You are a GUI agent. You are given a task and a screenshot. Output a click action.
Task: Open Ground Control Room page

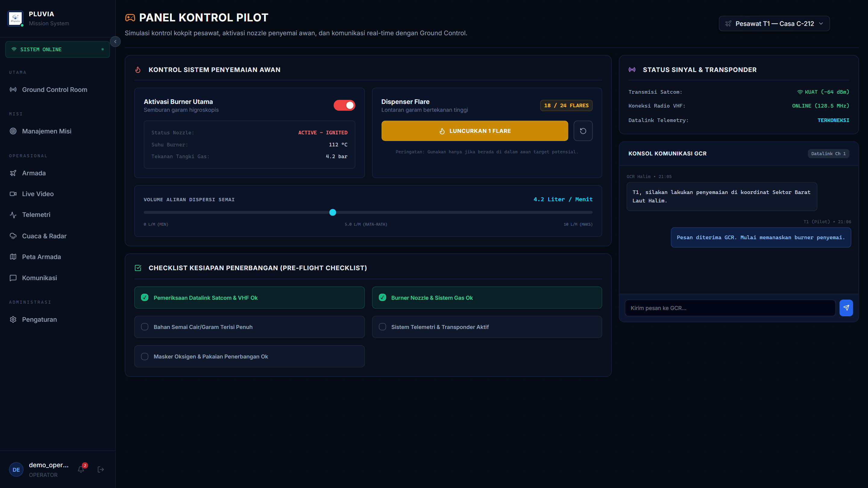pyautogui.click(x=58, y=89)
